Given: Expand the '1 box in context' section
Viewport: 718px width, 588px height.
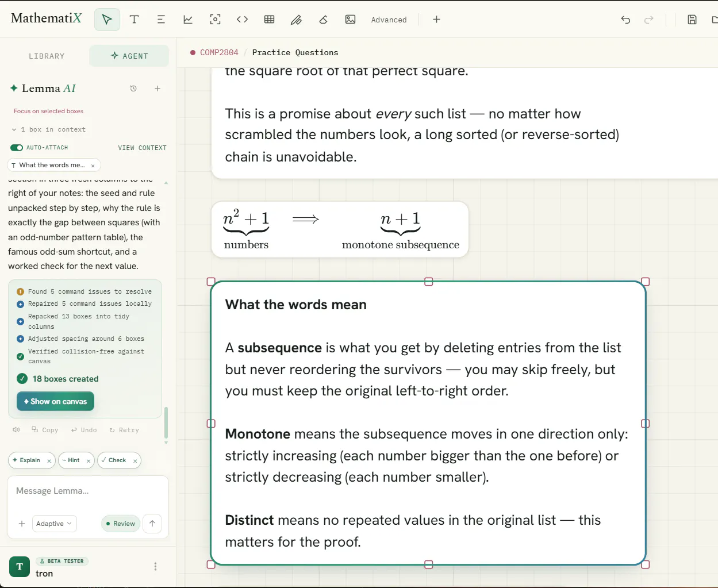Looking at the screenshot, I should pos(48,129).
